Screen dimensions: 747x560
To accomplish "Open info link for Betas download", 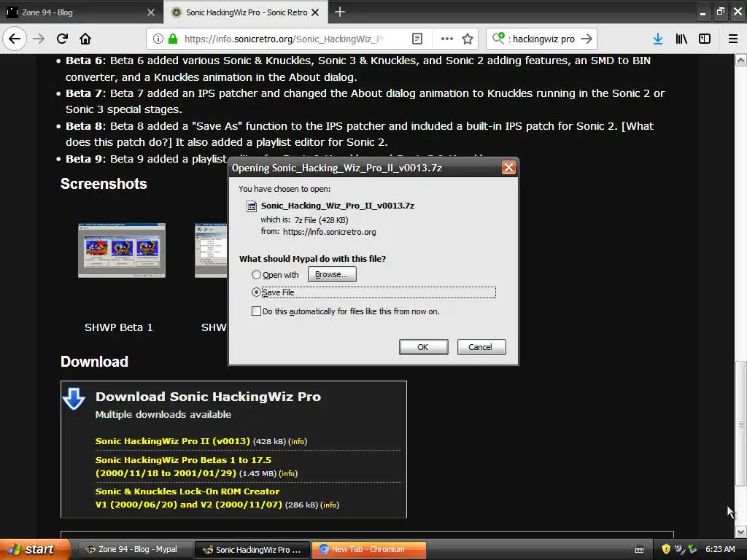I will pyautogui.click(x=288, y=473).
